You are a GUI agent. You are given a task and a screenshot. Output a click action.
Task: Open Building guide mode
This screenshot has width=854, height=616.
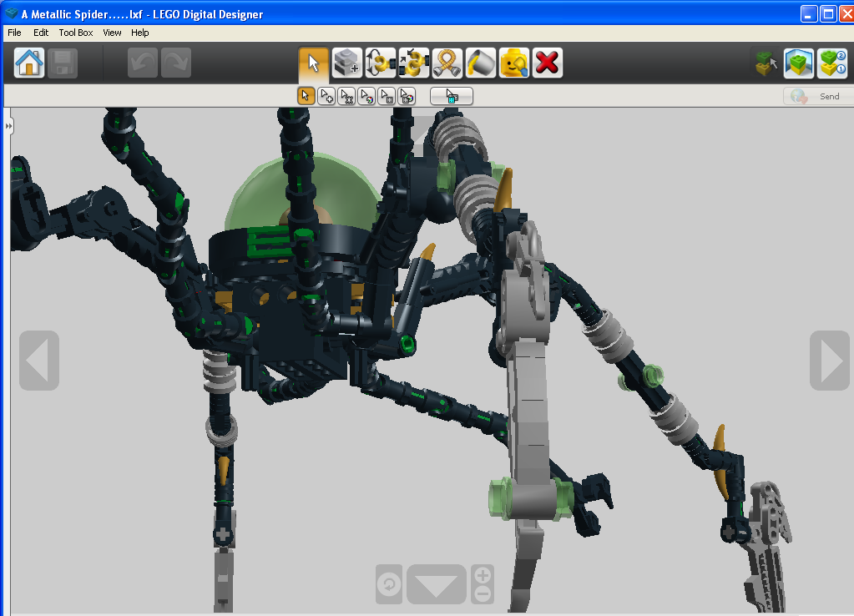click(832, 62)
